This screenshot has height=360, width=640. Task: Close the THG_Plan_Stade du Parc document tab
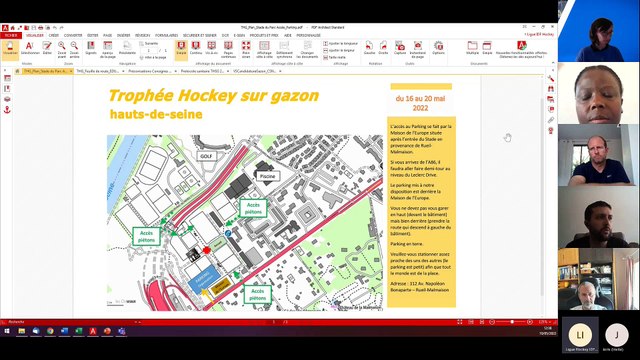[x=71, y=71]
